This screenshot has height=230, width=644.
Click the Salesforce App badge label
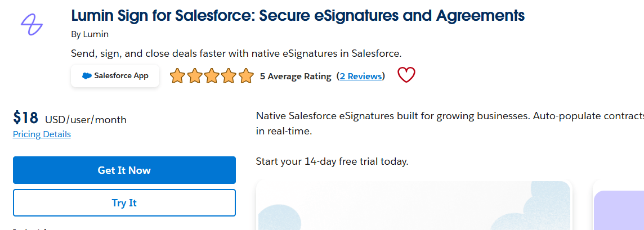(121, 76)
